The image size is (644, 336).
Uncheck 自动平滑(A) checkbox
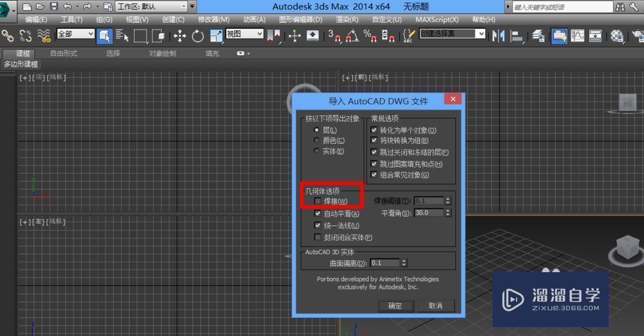tap(317, 213)
